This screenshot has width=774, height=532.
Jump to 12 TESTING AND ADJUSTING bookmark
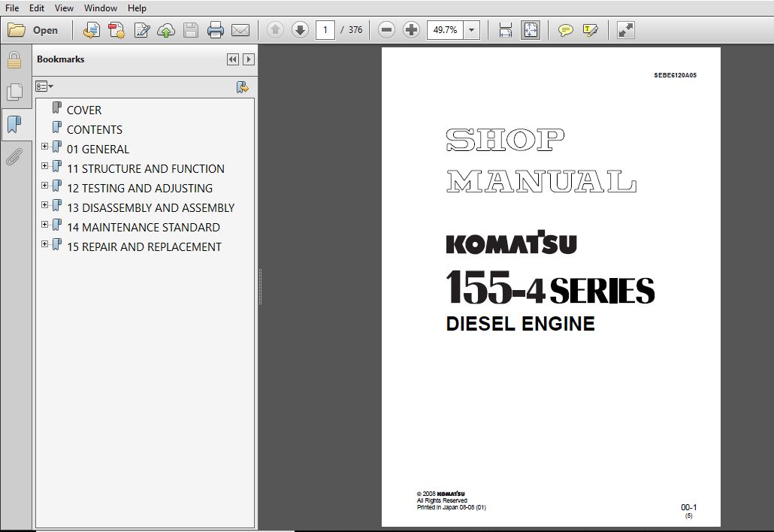(x=140, y=189)
